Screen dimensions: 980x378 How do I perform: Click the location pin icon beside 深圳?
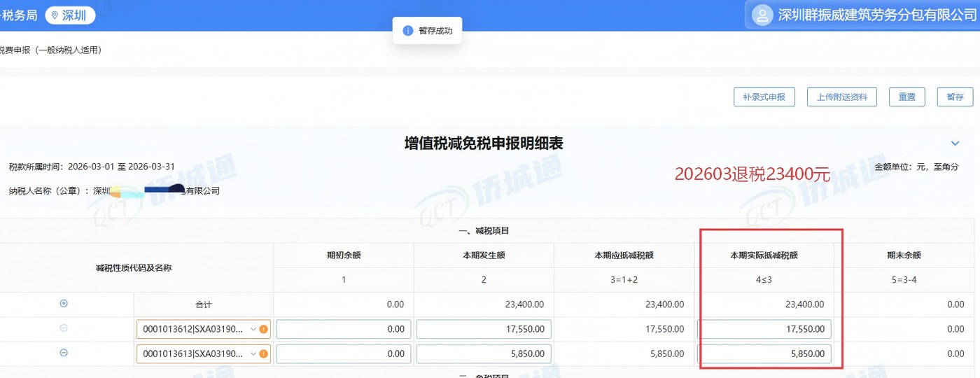55,15
